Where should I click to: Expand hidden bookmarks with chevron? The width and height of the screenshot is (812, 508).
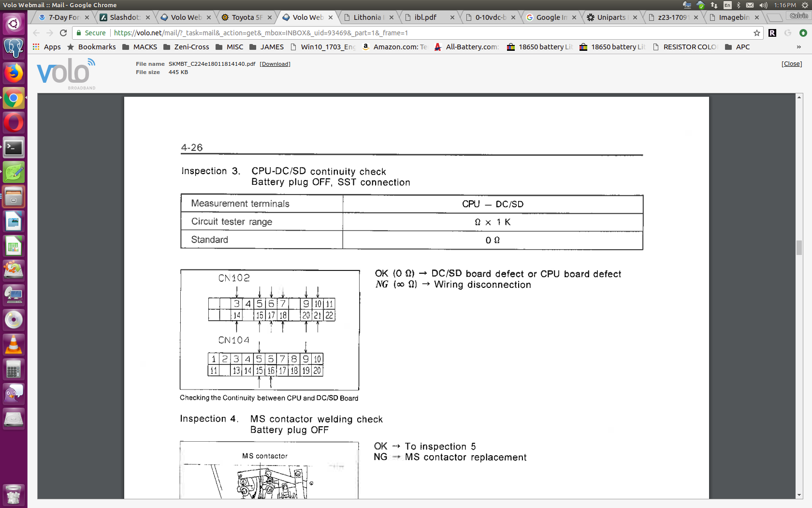pos(798,47)
